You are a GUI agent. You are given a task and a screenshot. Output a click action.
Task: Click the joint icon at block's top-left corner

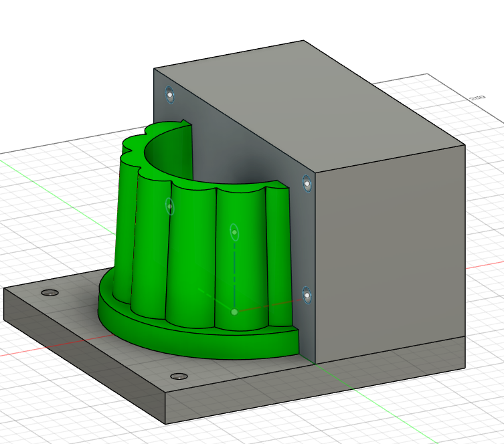click(x=170, y=96)
